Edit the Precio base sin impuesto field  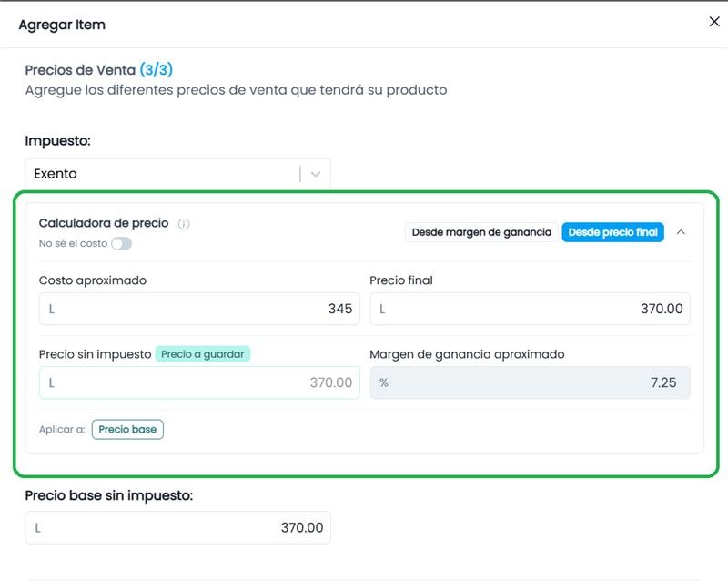[177, 527]
